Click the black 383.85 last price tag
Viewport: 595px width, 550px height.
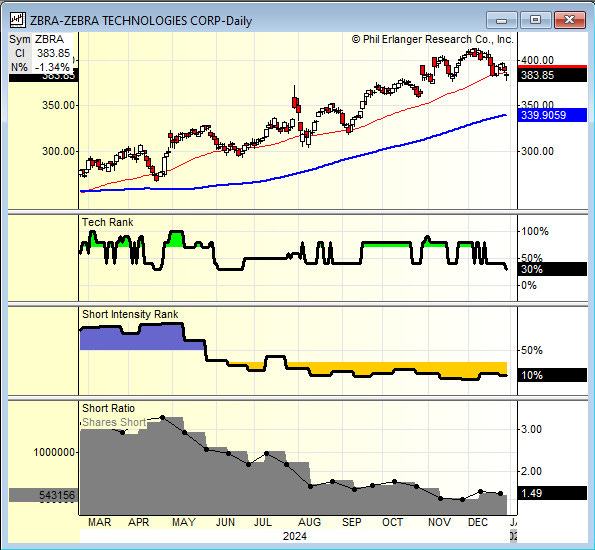[552, 75]
